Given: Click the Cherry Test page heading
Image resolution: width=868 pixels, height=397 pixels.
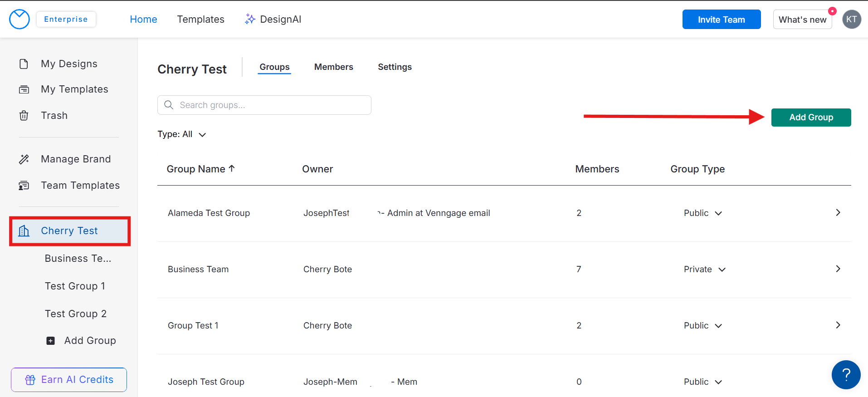Looking at the screenshot, I should click(x=192, y=69).
